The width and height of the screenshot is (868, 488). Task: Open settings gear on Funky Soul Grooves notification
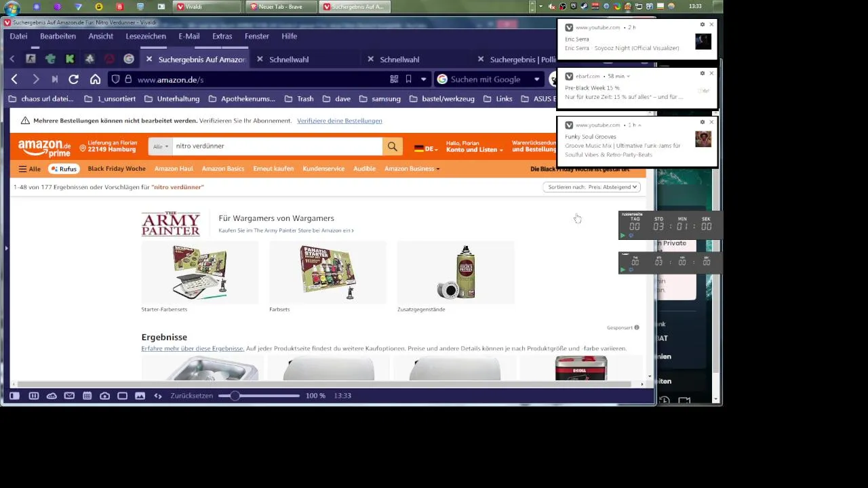click(703, 122)
